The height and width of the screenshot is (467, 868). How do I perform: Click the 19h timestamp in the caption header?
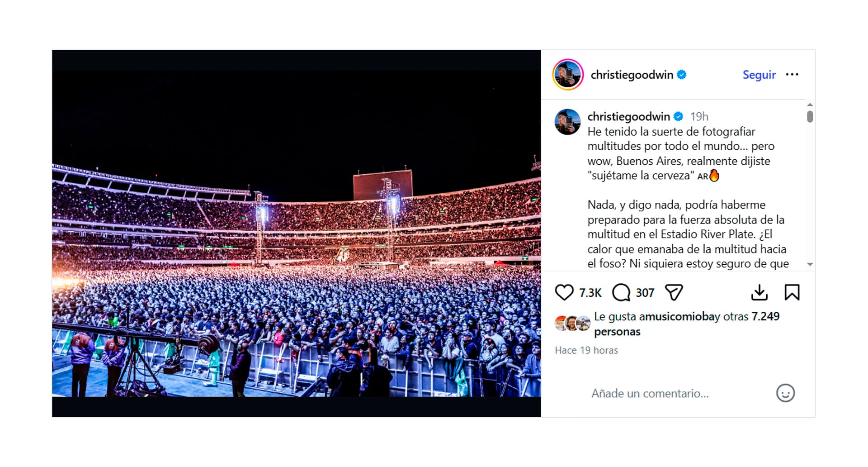[x=700, y=116]
